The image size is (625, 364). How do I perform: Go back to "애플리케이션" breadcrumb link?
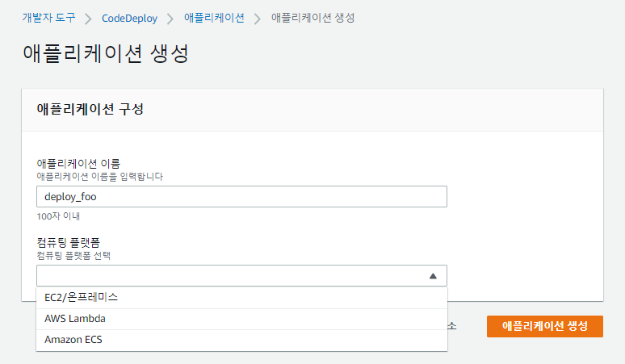click(214, 17)
